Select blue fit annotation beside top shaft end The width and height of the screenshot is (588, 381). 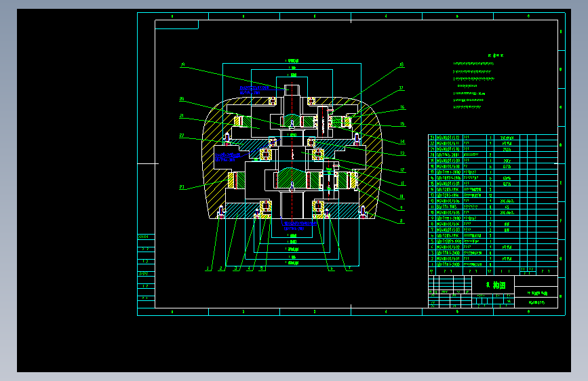(x=254, y=90)
